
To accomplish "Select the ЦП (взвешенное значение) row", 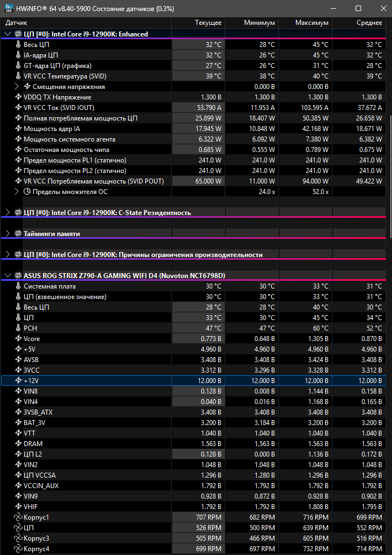I will pyautogui.click(x=193, y=297).
